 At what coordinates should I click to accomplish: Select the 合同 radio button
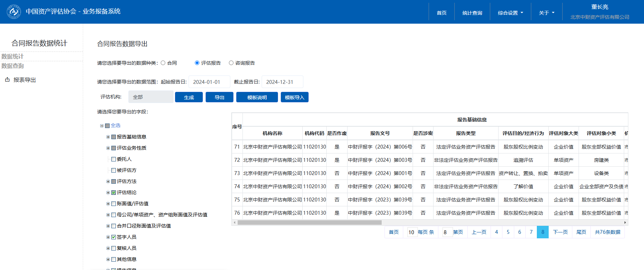tap(163, 63)
